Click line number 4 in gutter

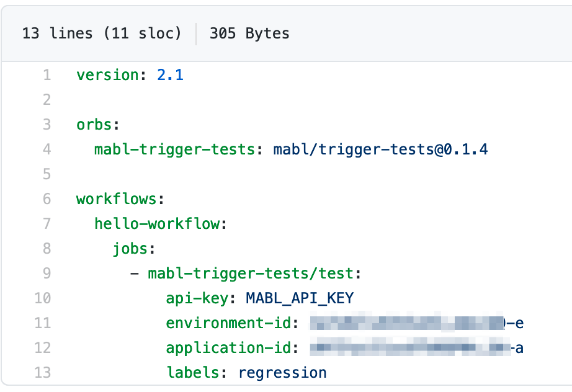click(47, 149)
